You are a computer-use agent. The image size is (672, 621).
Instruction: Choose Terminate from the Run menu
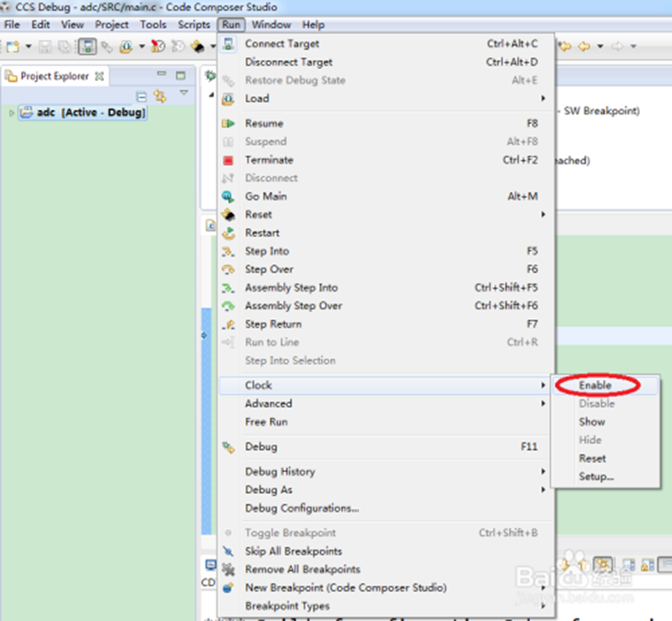click(385, 160)
